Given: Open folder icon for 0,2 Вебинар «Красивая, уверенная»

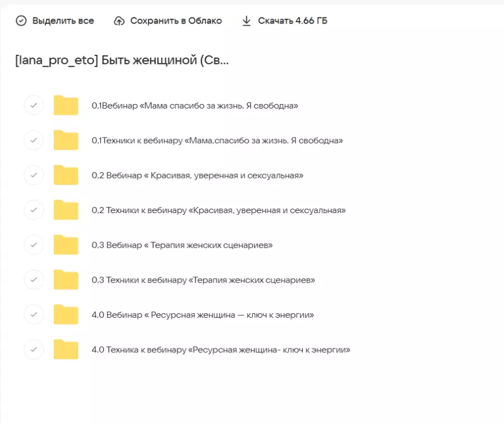Looking at the screenshot, I should click(x=66, y=175).
